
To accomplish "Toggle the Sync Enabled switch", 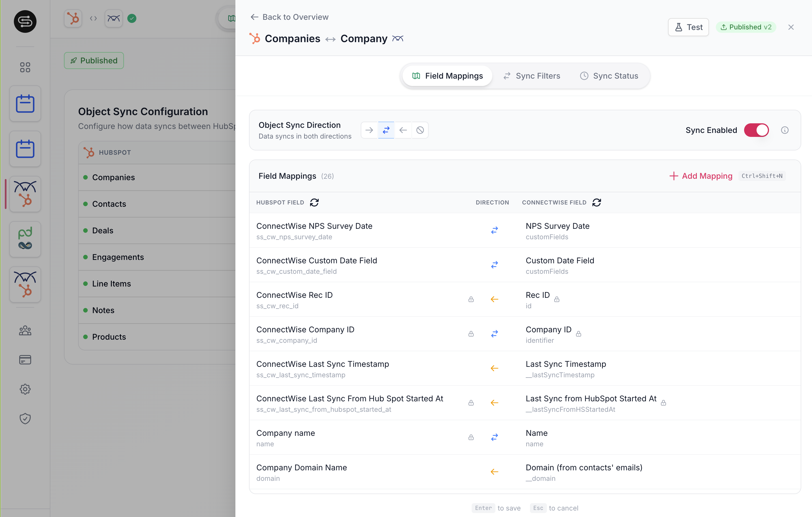I will tap(756, 130).
